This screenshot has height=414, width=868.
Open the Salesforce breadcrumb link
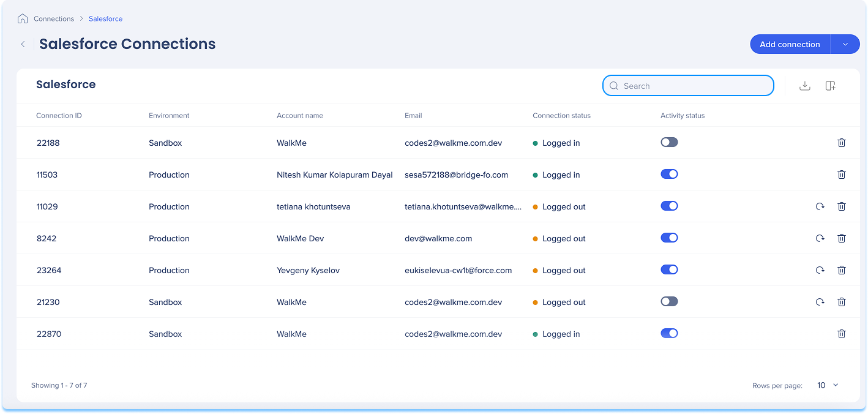tap(105, 19)
